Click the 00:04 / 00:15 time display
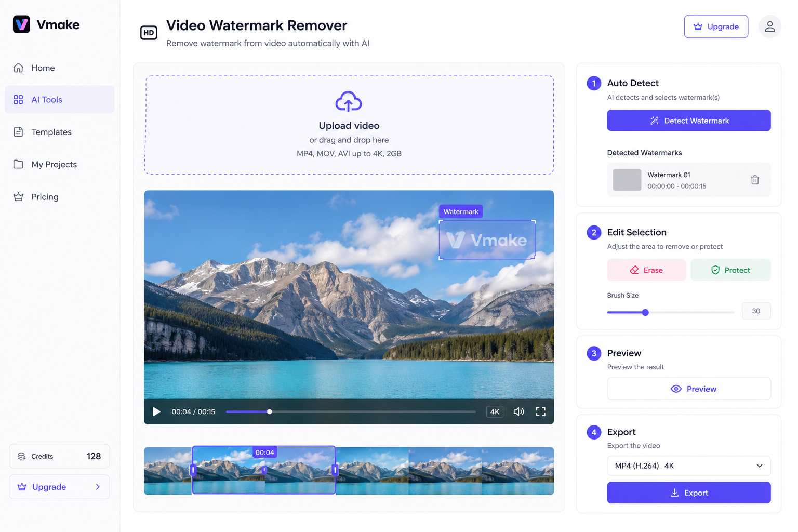Image resolution: width=798 pixels, height=532 pixels. 193,412
